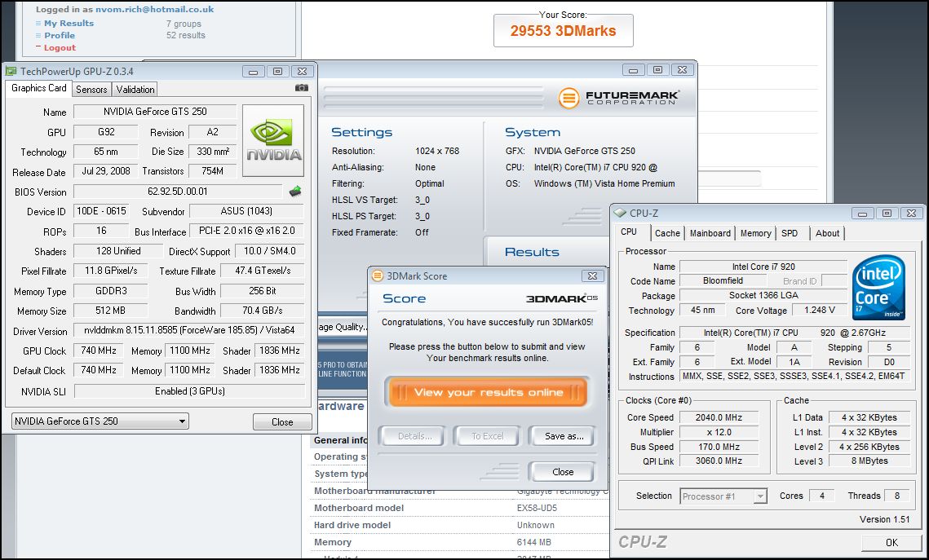929x560 pixels.
Task: Switch to Validation tab in GPU-Z
Action: (135, 90)
